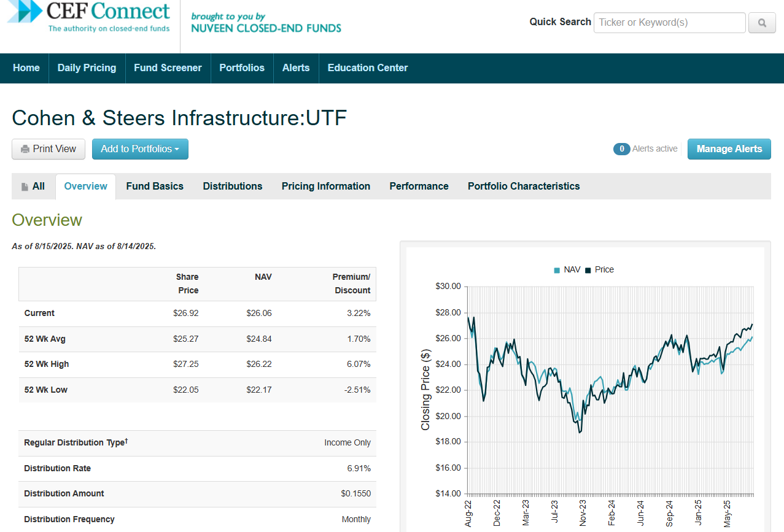Switch to the All tab
Screen dimensions: 784x532
[x=33, y=187]
